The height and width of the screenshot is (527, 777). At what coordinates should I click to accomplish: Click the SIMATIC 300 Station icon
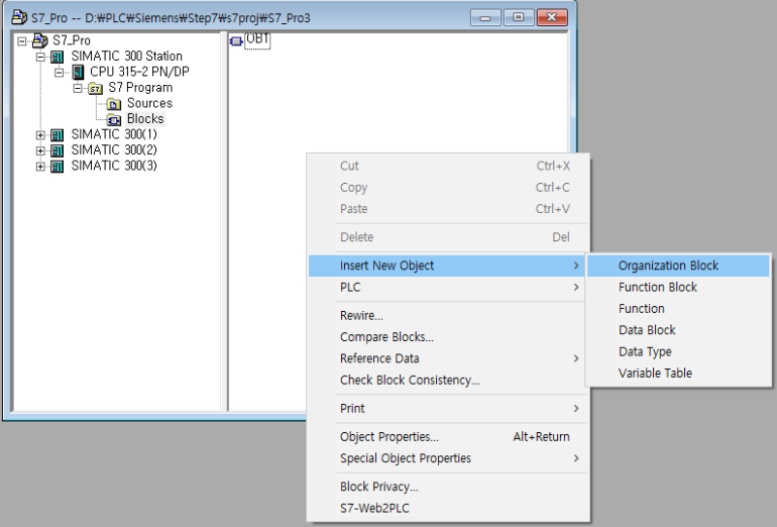pos(57,57)
